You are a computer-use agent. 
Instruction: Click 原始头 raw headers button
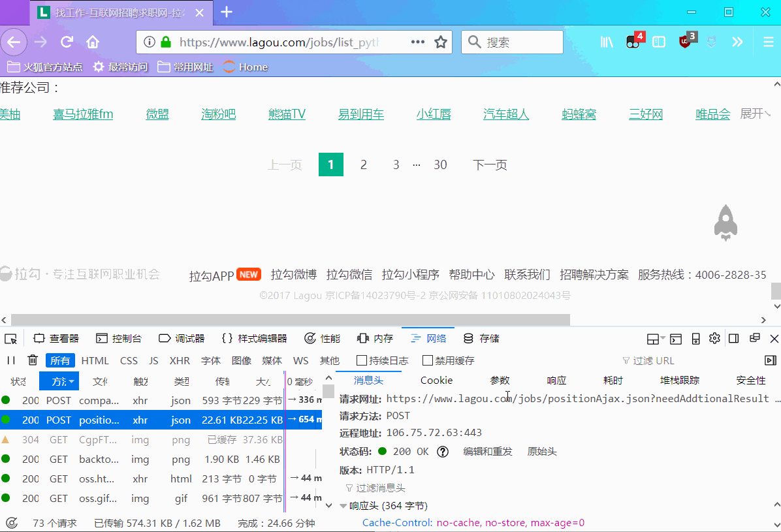coord(542,452)
